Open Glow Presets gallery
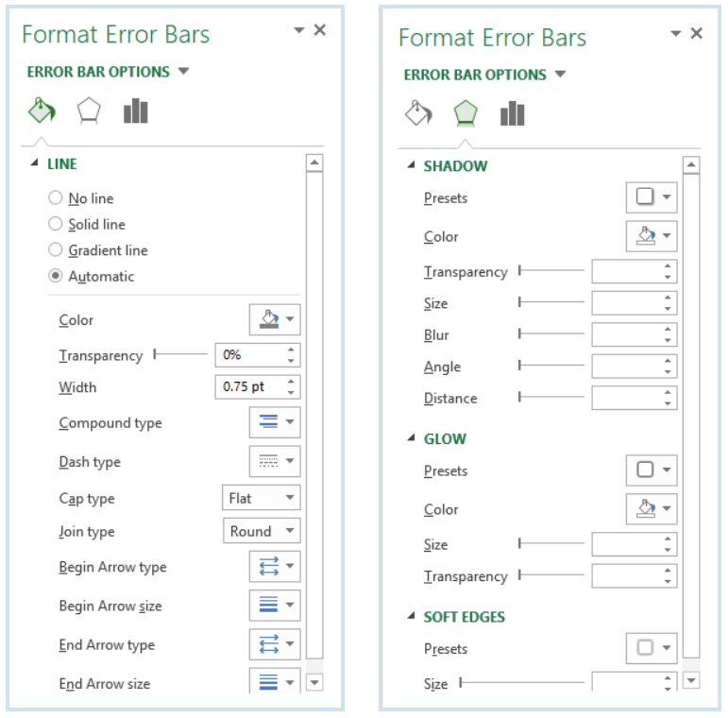Screen dimensions: 728x718 (x=652, y=470)
